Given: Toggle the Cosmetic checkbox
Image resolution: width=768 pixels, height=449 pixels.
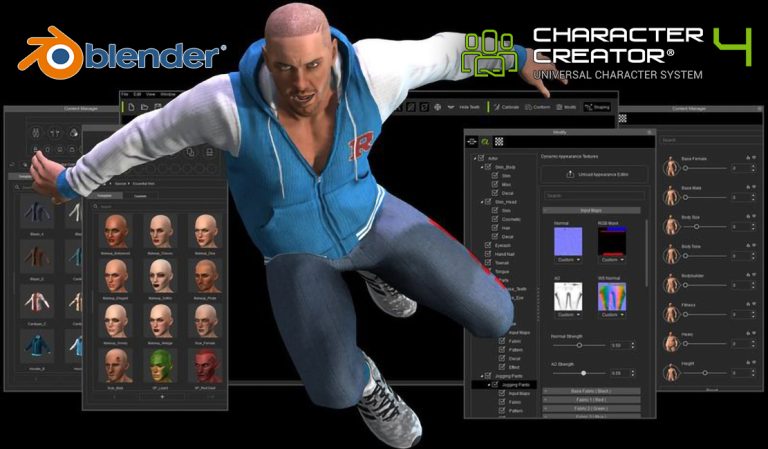Looking at the screenshot, I should pos(495,219).
